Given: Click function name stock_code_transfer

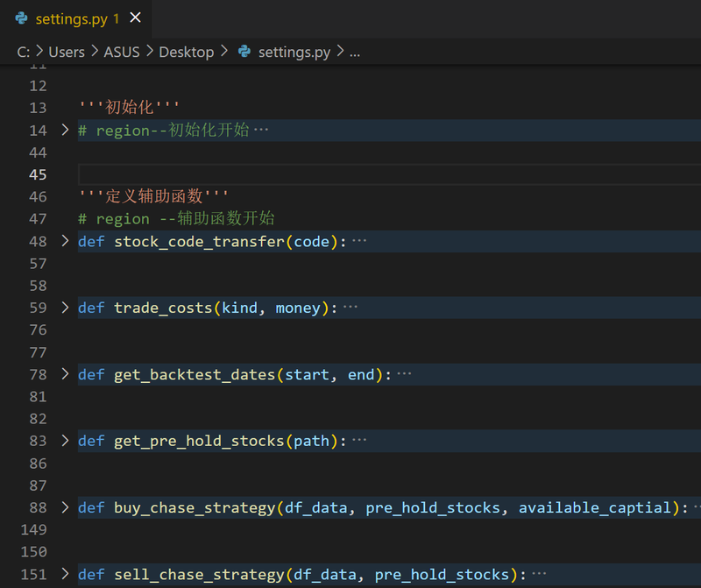Looking at the screenshot, I should (x=199, y=242).
